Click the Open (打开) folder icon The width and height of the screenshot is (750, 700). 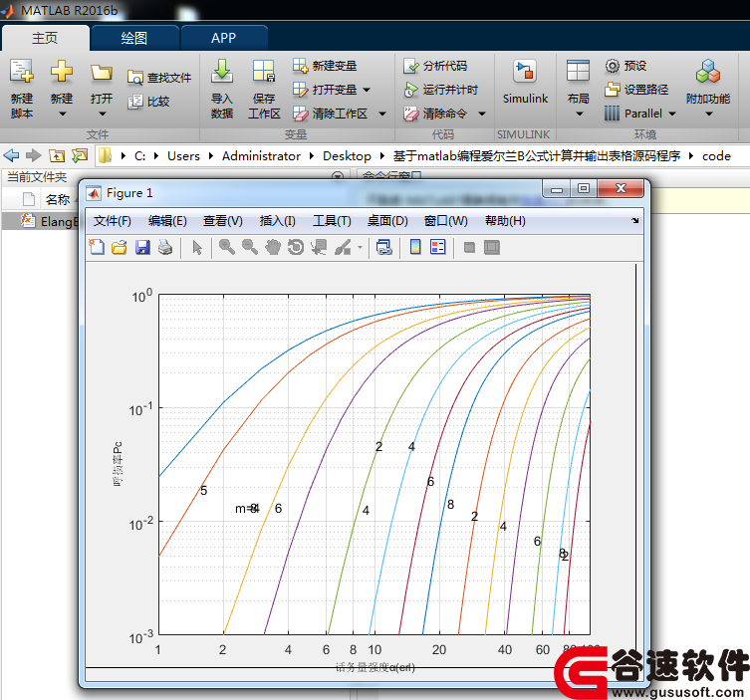(102, 73)
